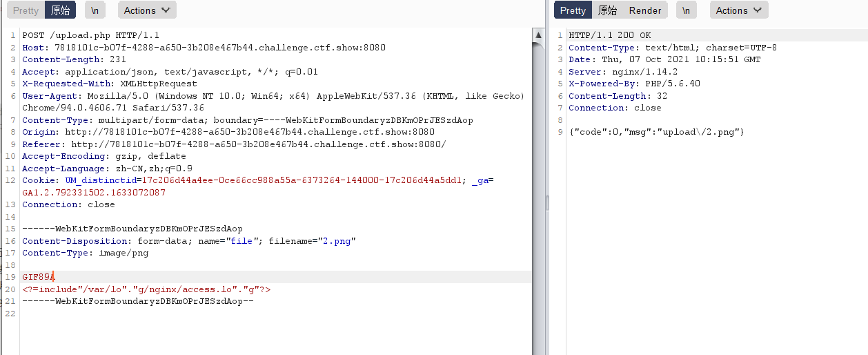Click the closing WebKitFormBoundary line

point(138,301)
